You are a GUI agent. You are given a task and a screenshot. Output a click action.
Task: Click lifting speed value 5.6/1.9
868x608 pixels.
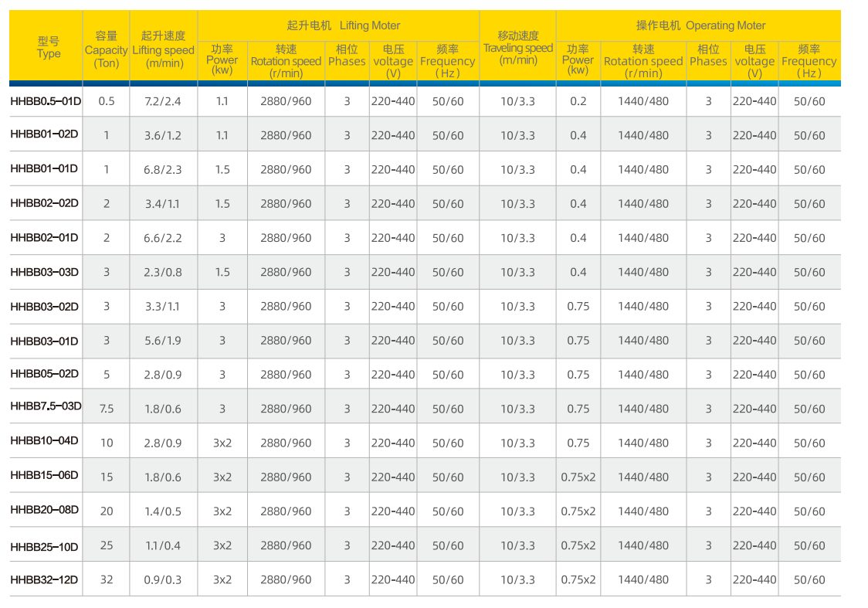coord(163,341)
